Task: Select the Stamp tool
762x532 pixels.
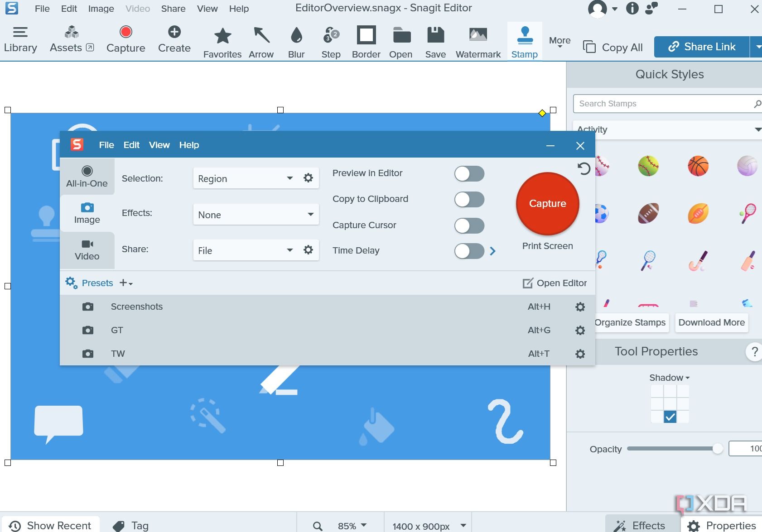Action: click(x=524, y=41)
